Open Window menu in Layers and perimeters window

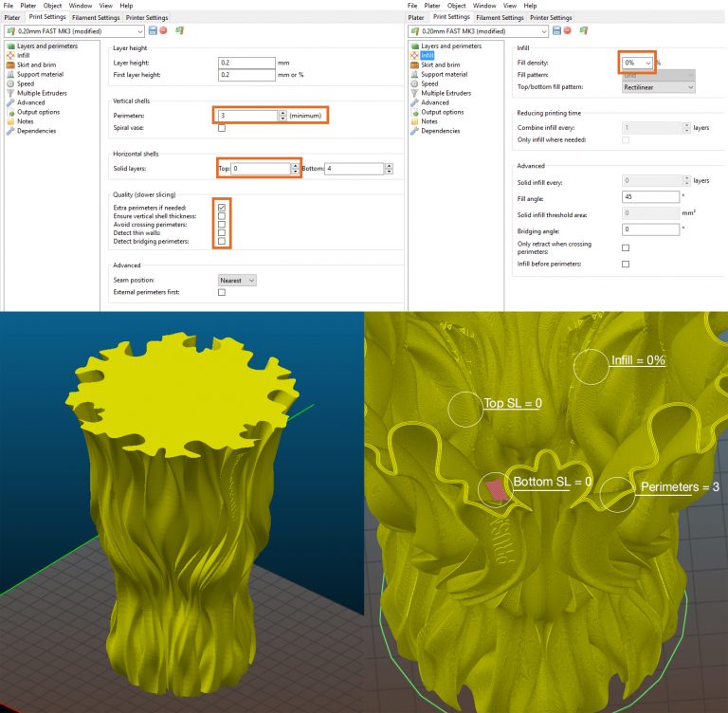click(x=81, y=6)
